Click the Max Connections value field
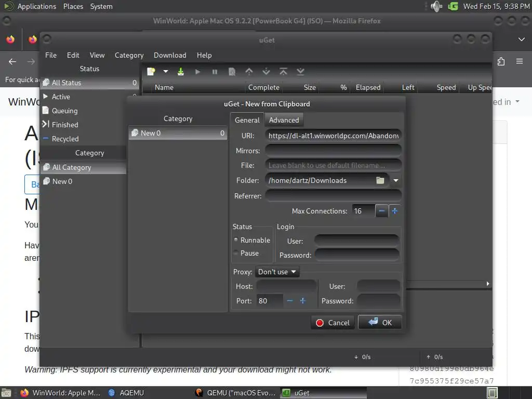Screen dimensions: 532x399 point(363,211)
